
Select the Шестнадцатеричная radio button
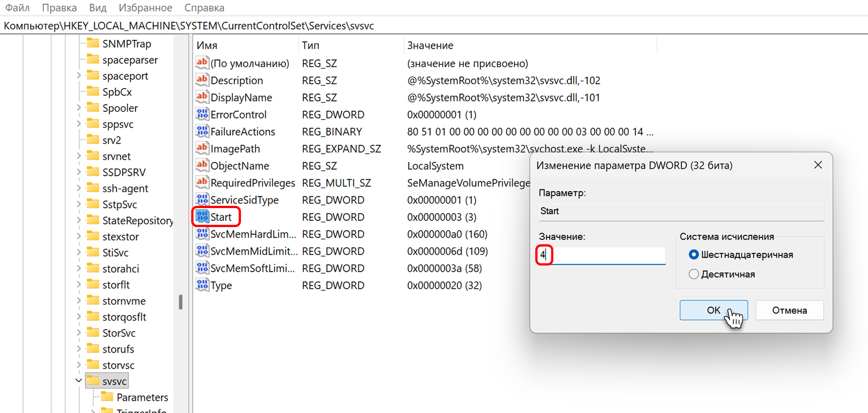coord(693,255)
